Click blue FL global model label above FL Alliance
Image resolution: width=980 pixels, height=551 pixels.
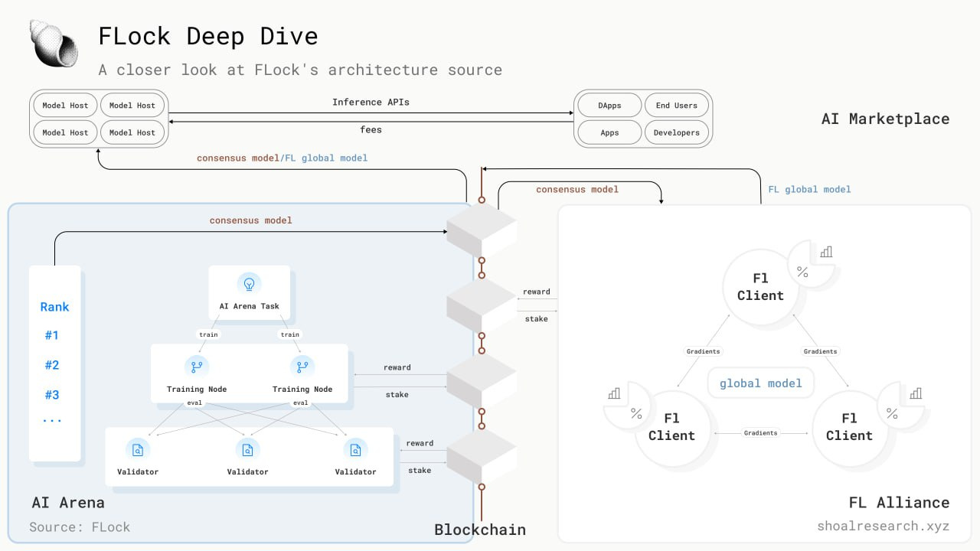pos(809,189)
